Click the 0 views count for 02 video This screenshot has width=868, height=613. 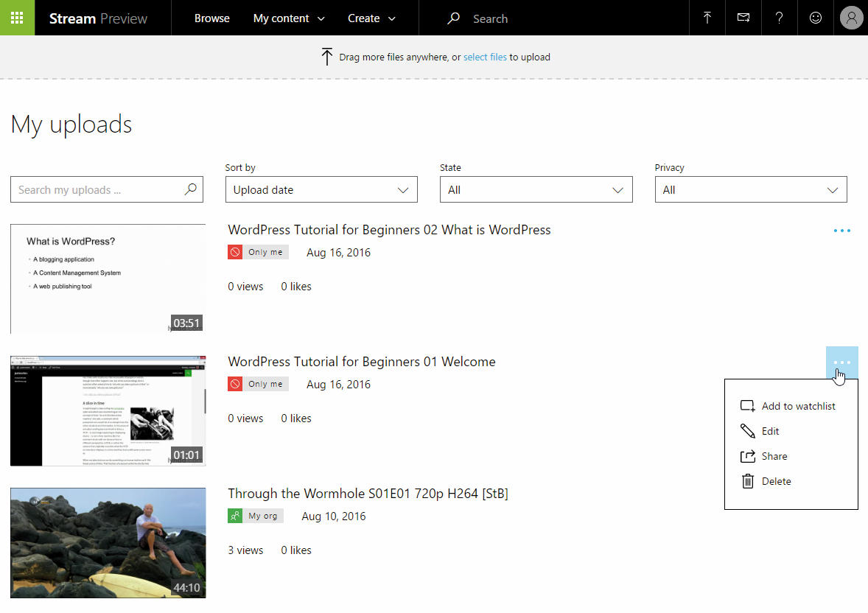pyautogui.click(x=246, y=287)
